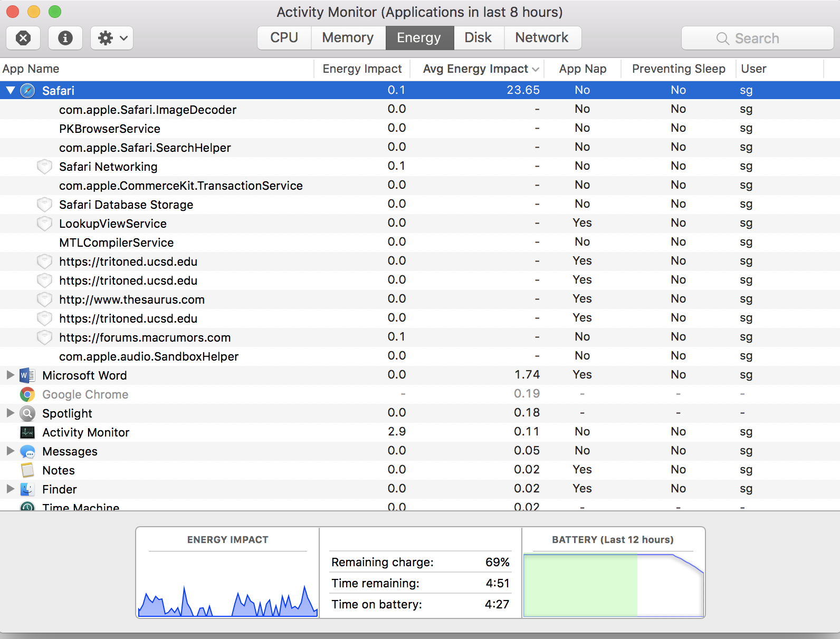Switch to the Disk tab
The width and height of the screenshot is (840, 639).
tap(479, 38)
